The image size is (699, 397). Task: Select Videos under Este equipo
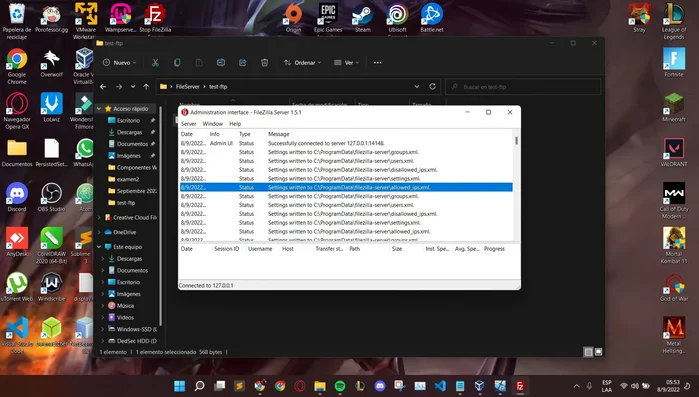[125, 318]
